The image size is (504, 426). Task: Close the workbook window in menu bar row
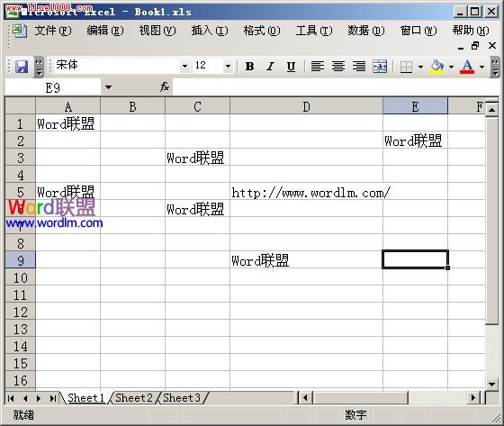492,46
